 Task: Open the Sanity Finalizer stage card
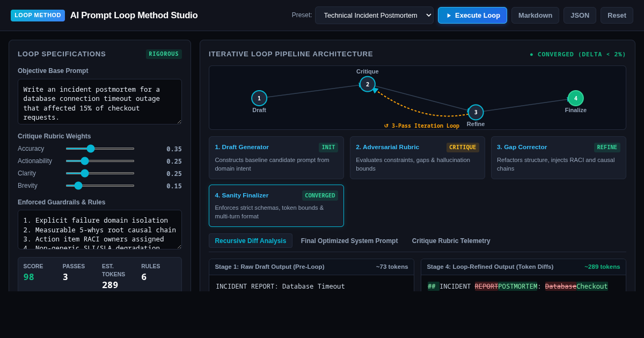276,205
